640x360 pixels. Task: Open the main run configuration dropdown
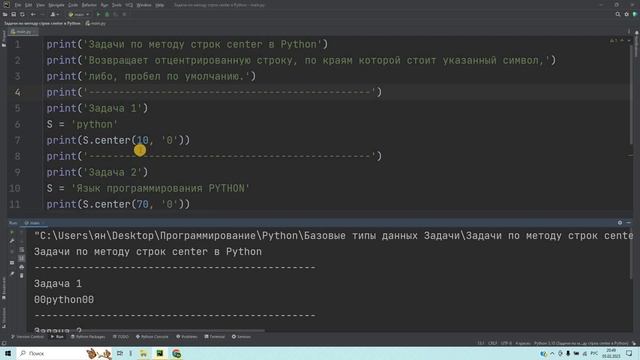pos(79,14)
